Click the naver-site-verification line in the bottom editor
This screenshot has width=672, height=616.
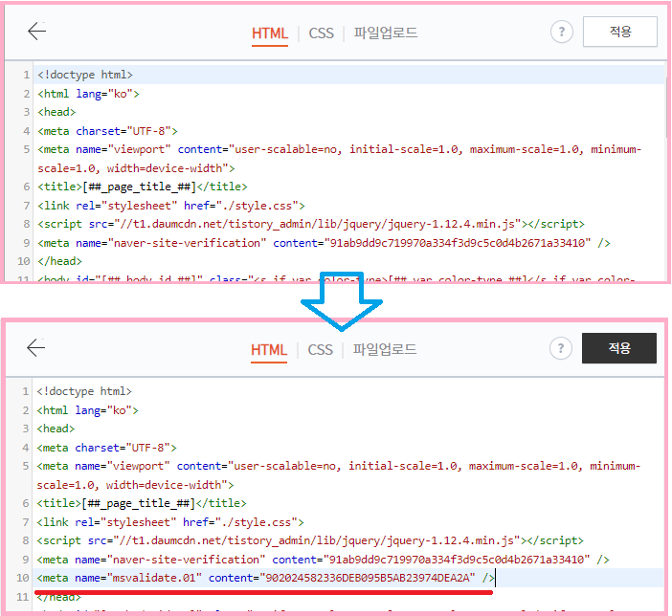[x=323, y=559]
